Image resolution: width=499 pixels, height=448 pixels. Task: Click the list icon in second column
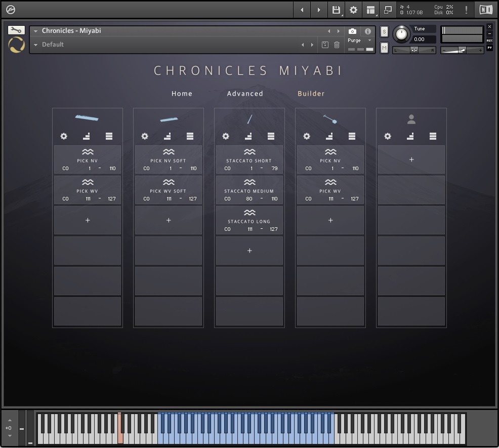[190, 136]
